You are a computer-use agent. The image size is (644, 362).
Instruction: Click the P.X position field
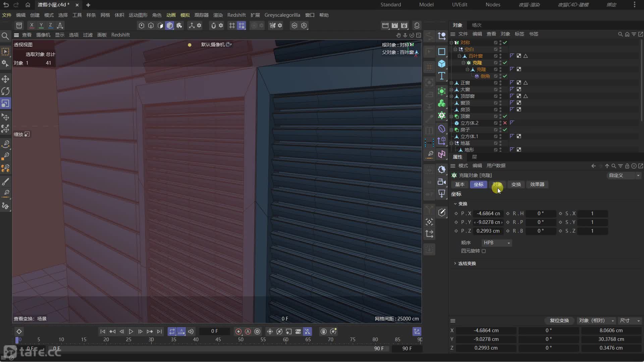click(488, 214)
